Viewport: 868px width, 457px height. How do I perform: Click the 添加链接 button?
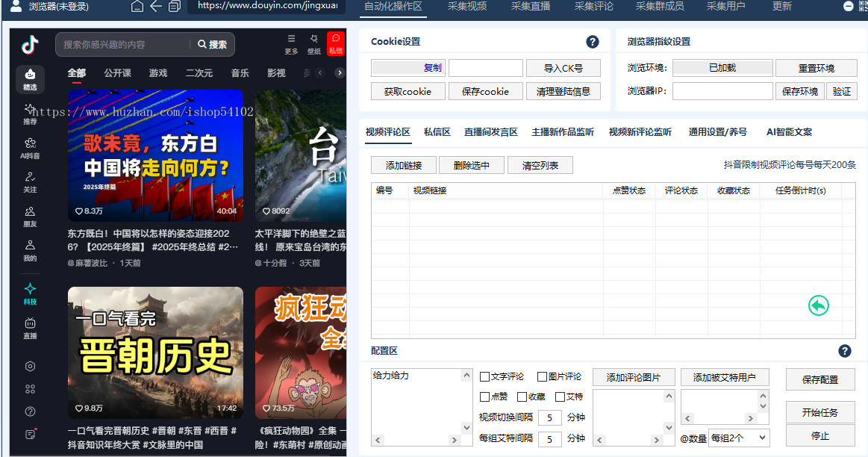click(x=404, y=165)
